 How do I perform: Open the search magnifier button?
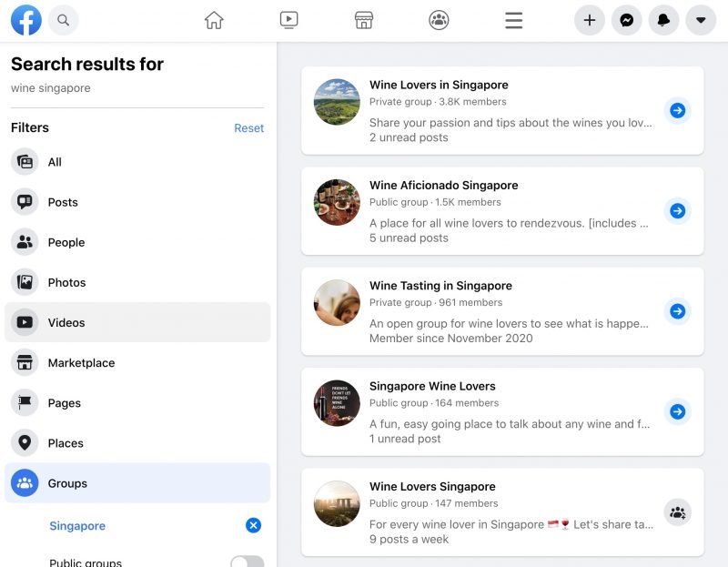click(63, 20)
